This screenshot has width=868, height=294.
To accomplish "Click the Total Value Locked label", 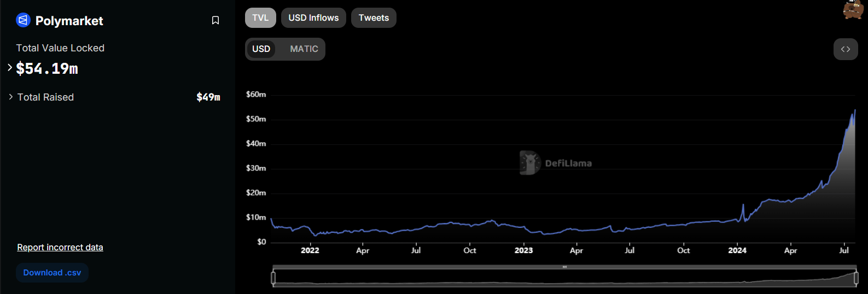I will (x=60, y=48).
